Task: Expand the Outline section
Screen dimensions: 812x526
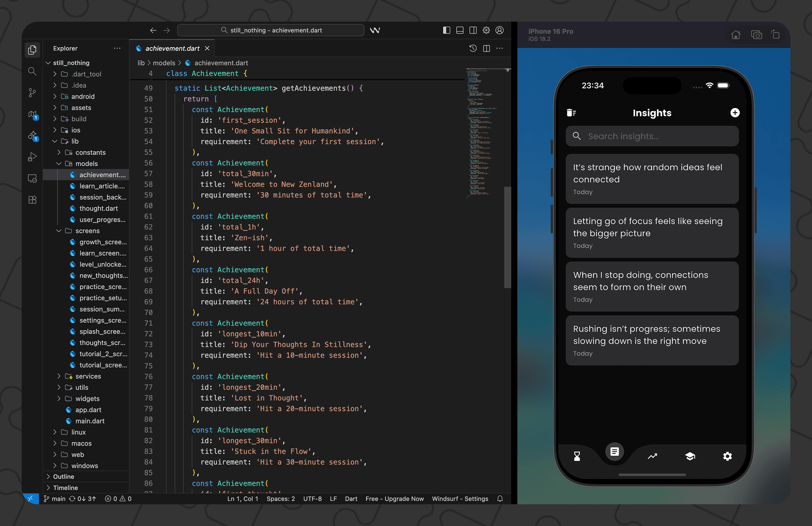Action: [x=49, y=477]
